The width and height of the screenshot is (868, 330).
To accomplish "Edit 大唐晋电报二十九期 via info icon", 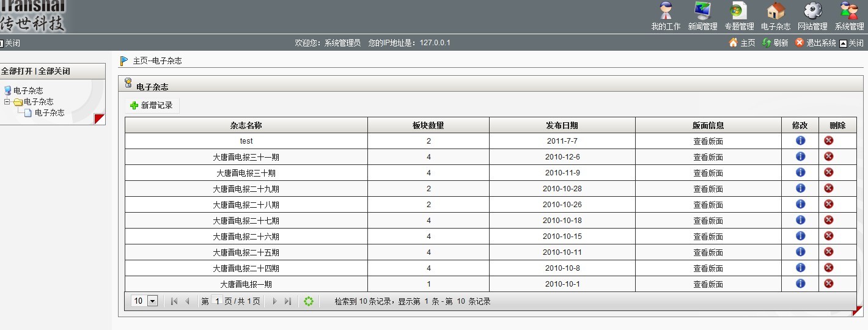I will [x=800, y=188].
